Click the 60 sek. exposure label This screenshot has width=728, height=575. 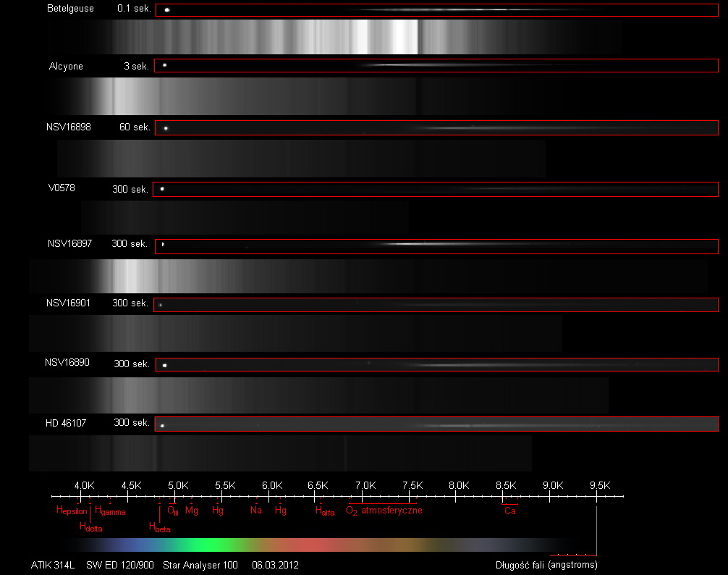click(135, 127)
